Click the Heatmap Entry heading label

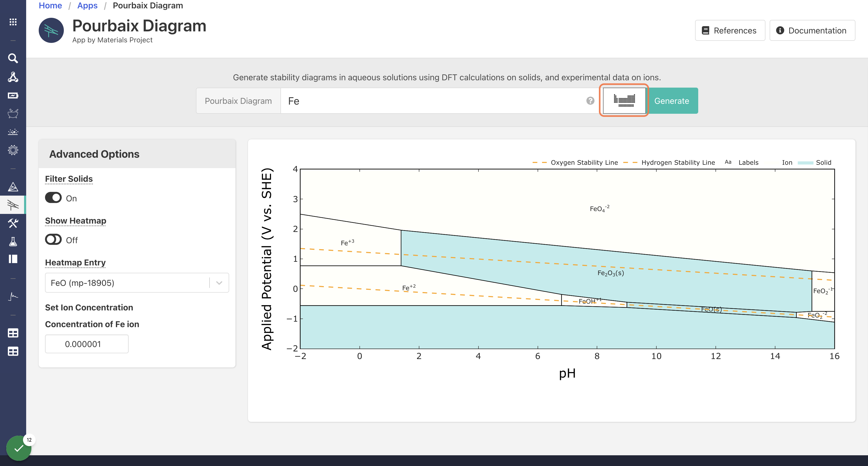point(75,263)
